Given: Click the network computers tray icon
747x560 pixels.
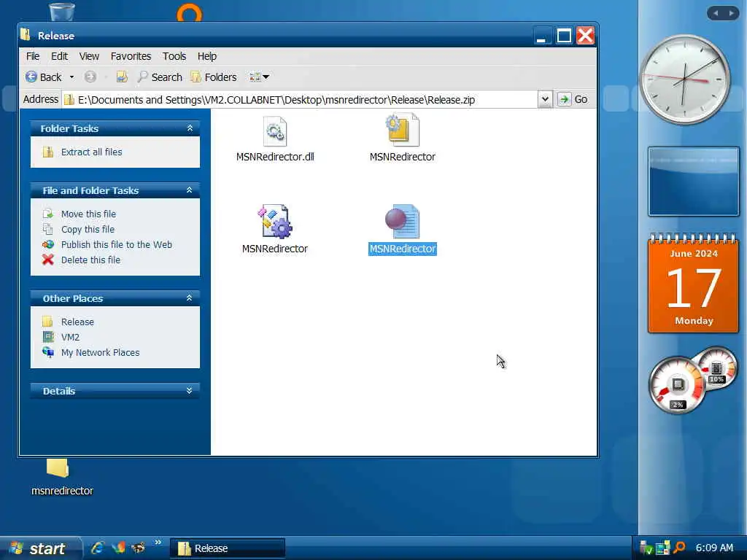Looking at the screenshot, I should (662, 548).
